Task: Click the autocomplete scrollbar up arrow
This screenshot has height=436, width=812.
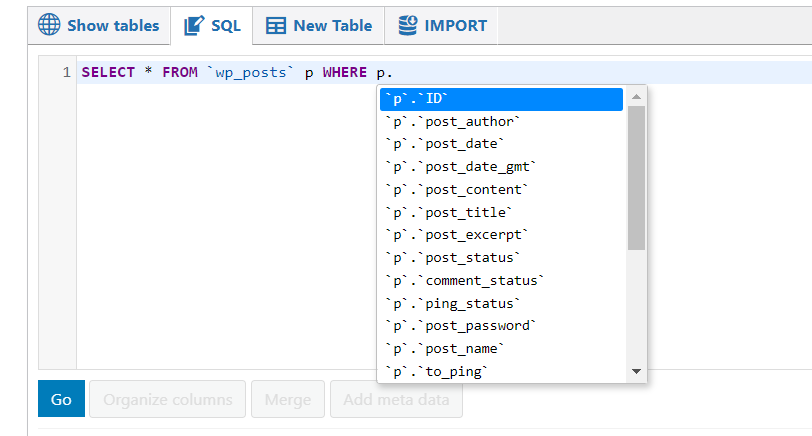Action: (636, 97)
